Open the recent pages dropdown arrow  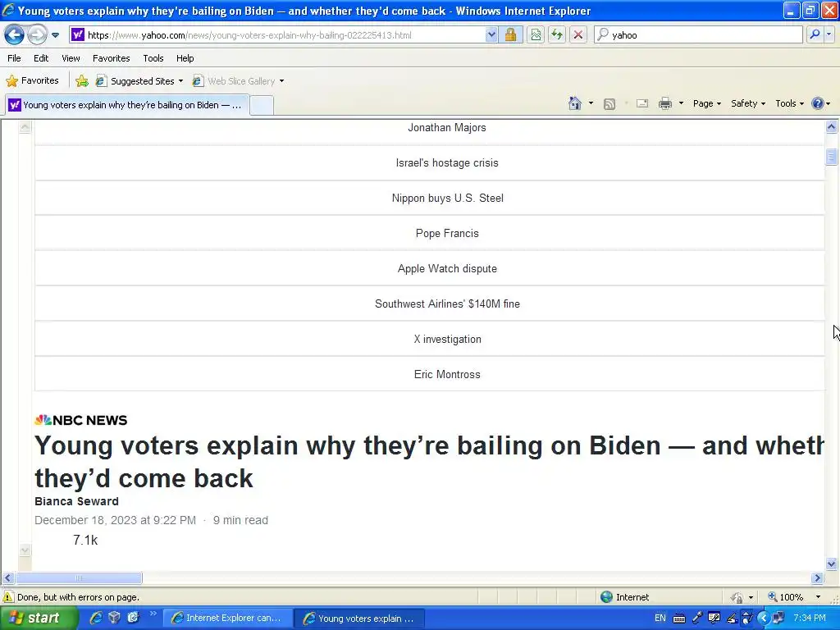(55, 35)
